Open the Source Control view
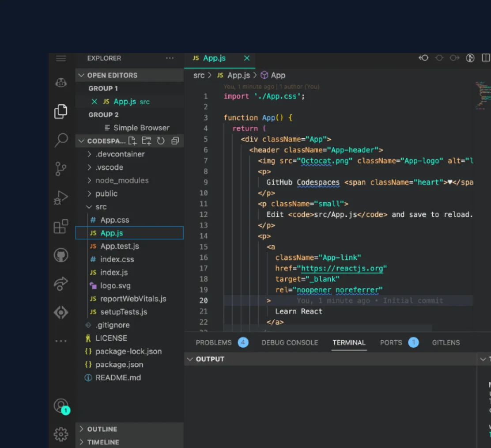 (61, 169)
